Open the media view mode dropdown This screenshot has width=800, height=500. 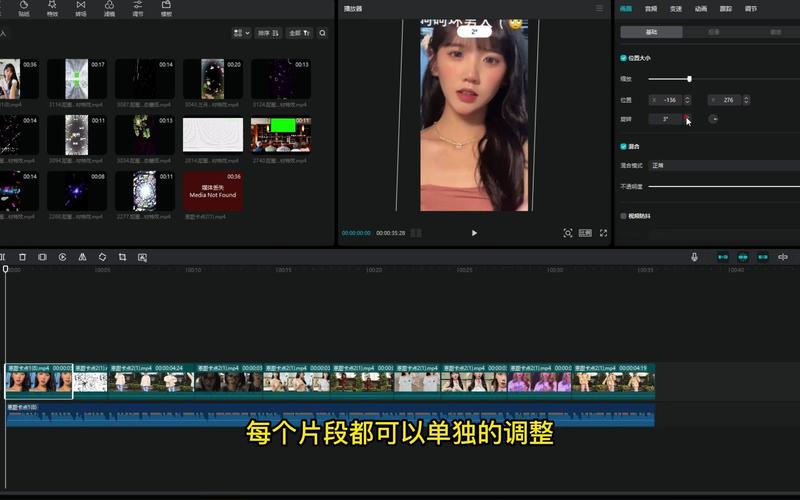pos(241,33)
